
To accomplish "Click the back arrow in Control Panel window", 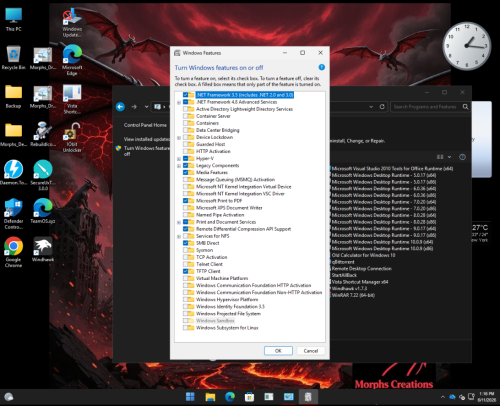I will pyautogui.click(x=120, y=107).
